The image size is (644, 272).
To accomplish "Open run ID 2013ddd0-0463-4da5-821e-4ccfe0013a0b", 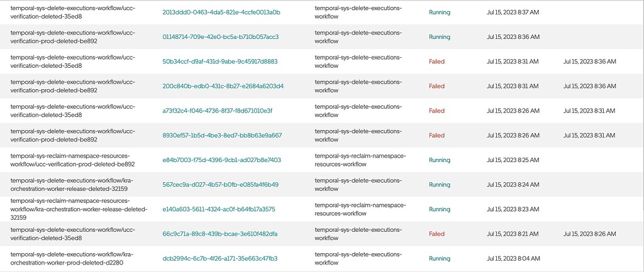I will (221, 13).
